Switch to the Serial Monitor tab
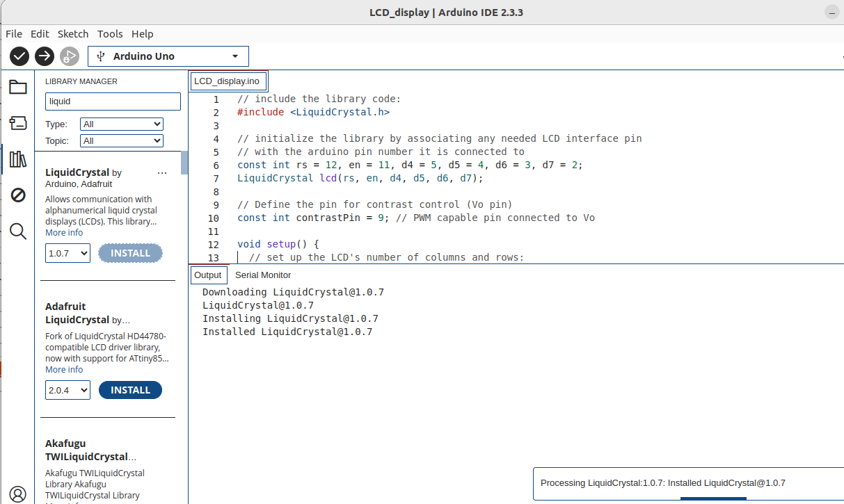The image size is (844, 504). pos(263,275)
